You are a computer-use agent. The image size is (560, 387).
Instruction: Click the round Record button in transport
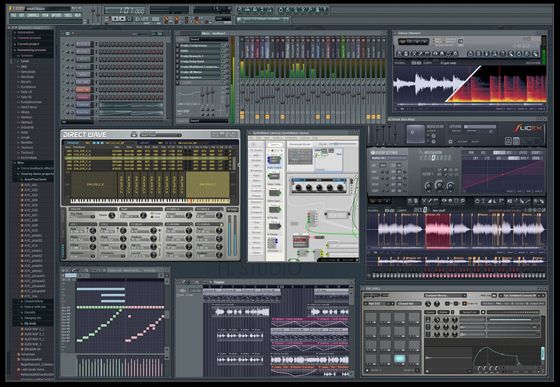(129, 19)
